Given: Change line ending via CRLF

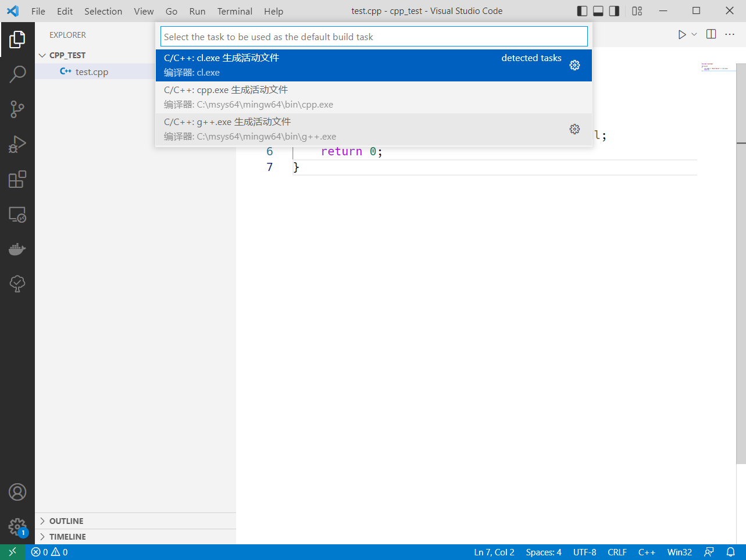Looking at the screenshot, I should pos(617,552).
